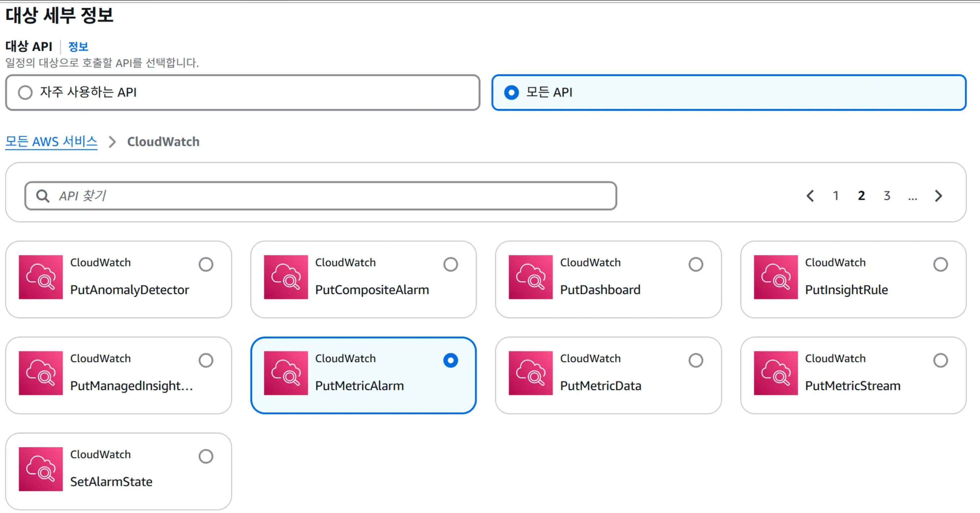Viewport: 980px width, 513px height.
Task: Click the search magnifier icon in API field
Action: coord(42,196)
